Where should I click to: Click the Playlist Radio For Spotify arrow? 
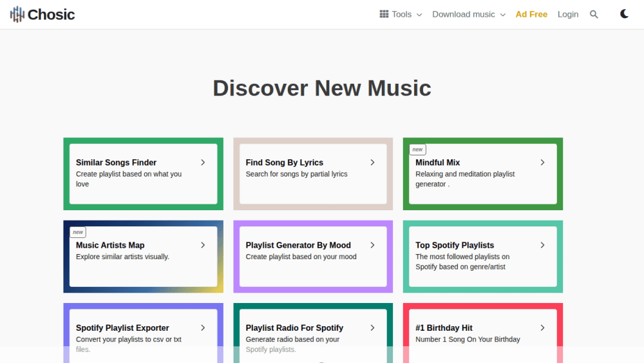[x=372, y=328]
